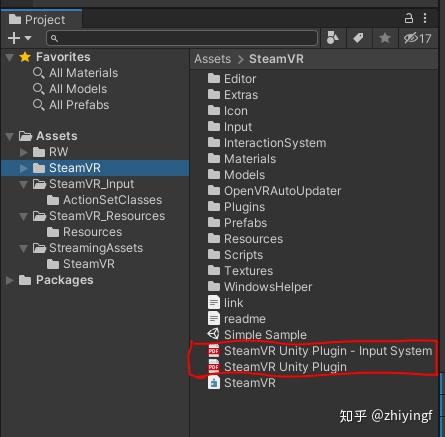This screenshot has height=437, width=445.
Task: Click the Assets breadcrumb link
Action: [212, 59]
